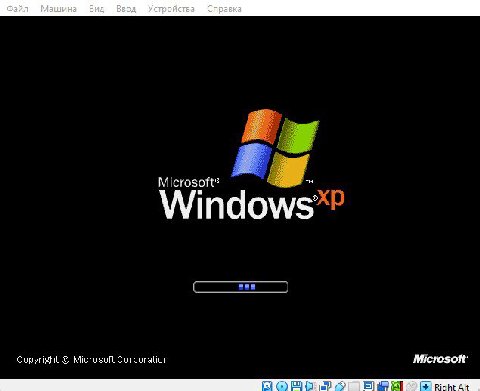Click the Copyright Microsoft Corporation text
The width and height of the screenshot is (480, 391).
pyautogui.click(x=91, y=360)
